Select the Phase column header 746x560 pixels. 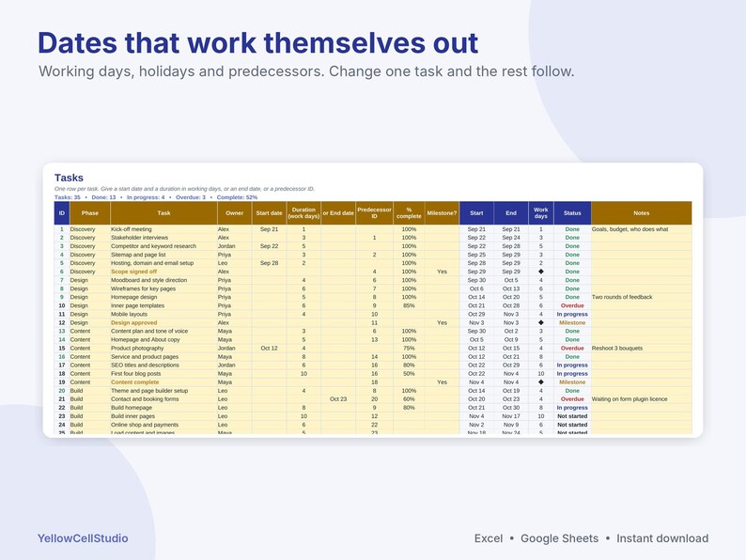(90, 213)
